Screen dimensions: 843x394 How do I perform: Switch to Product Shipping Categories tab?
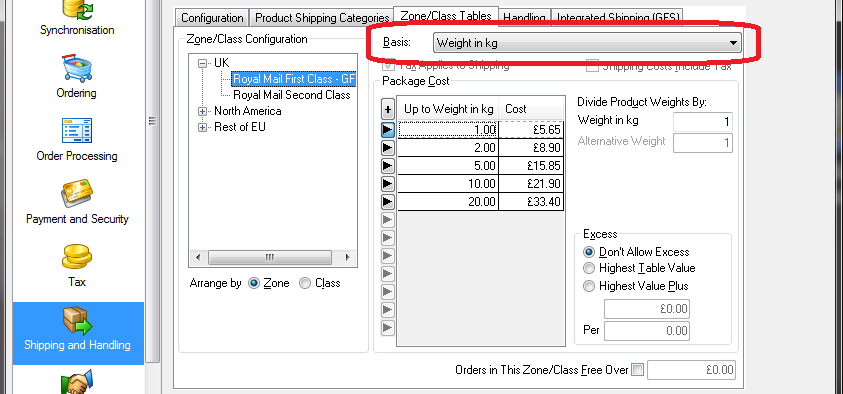point(322,18)
